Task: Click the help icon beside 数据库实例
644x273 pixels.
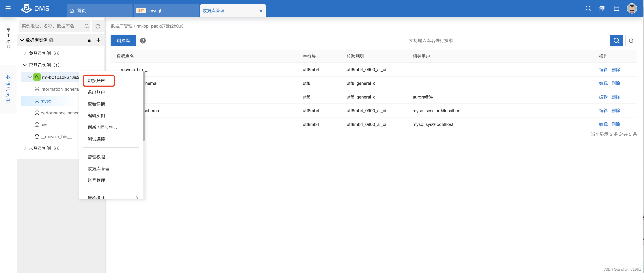Action: 51,40
